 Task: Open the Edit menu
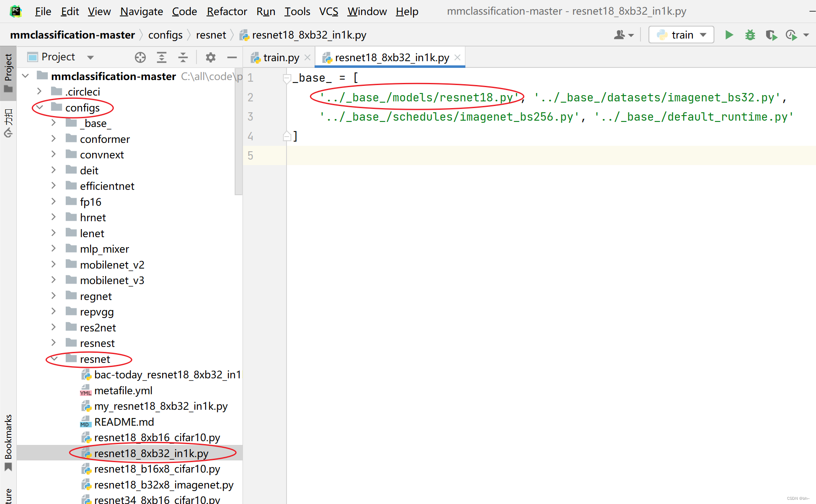70,11
